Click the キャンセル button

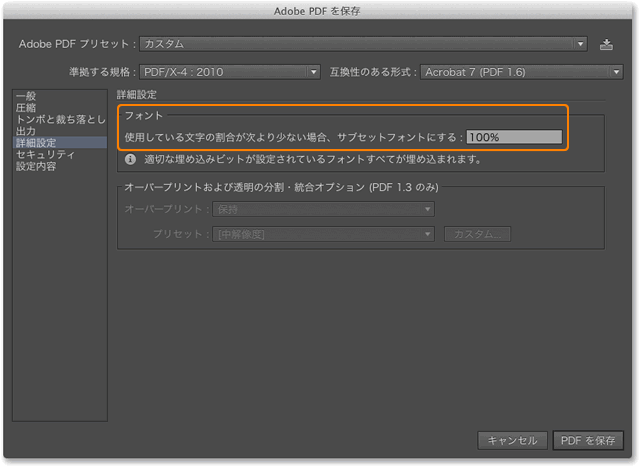pyautogui.click(x=513, y=440)
